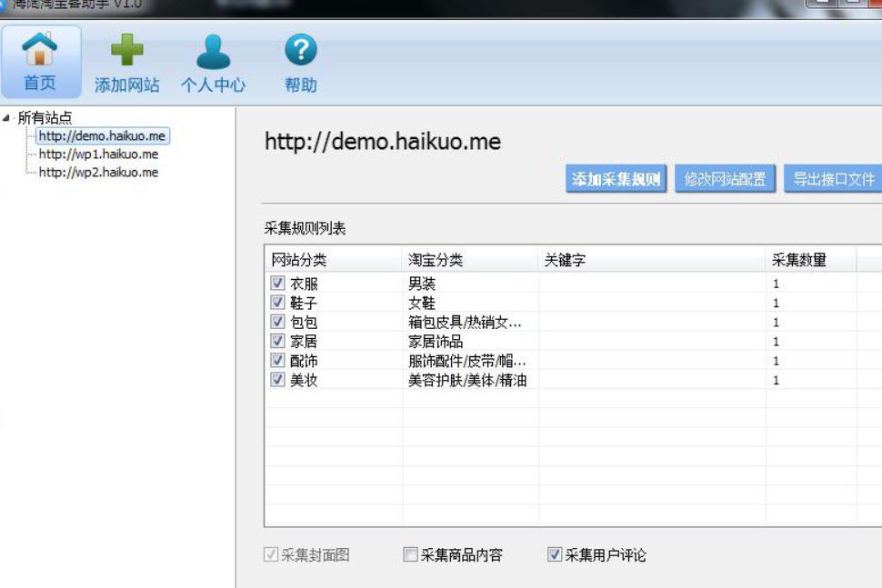Image resolution: width=882 pixels, height=588 pixels.
Task: Select http://demo.haikuo.me in site tree
Action: pyautogui.click(x=102, y=135)
